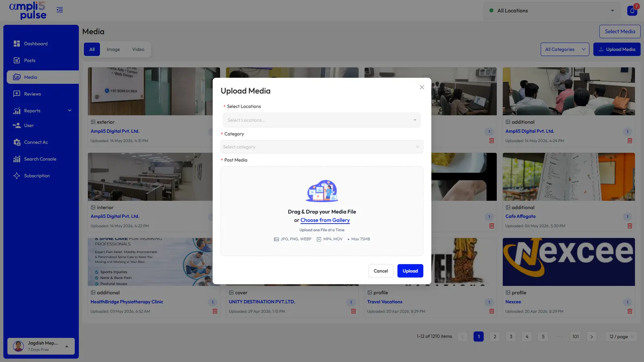644x362 pixels.
Task: Open Nexcee logo thumbnail
Action: pos(569,262)
